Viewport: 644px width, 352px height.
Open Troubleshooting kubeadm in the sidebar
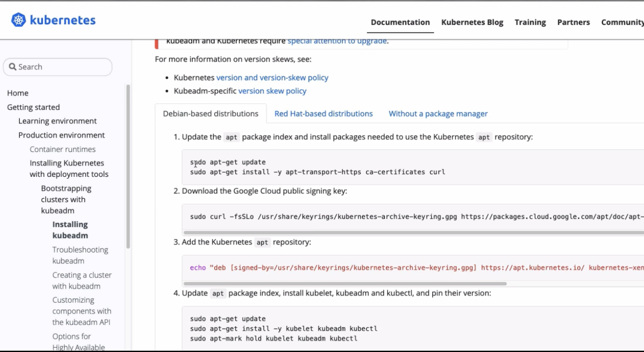click(80, 255)
